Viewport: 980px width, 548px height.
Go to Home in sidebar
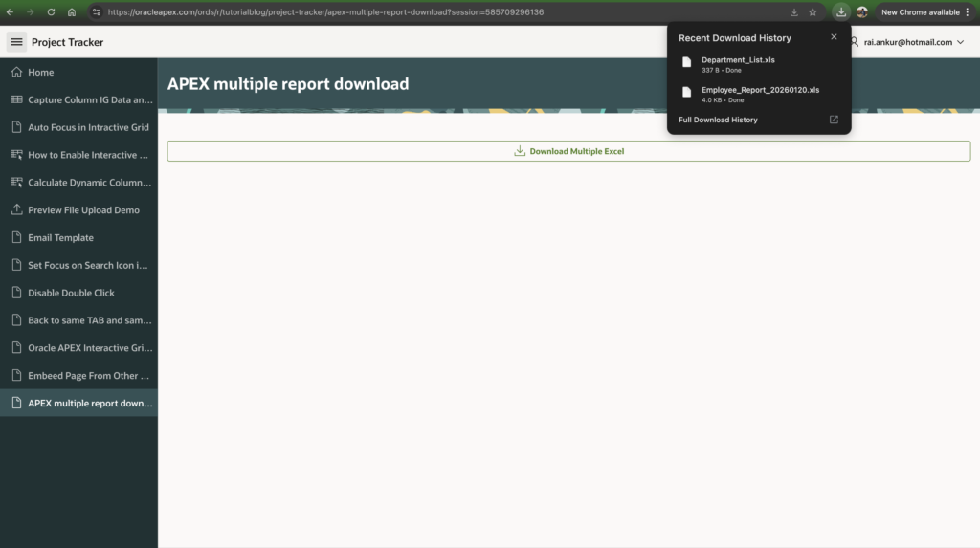tap(78, 72)
